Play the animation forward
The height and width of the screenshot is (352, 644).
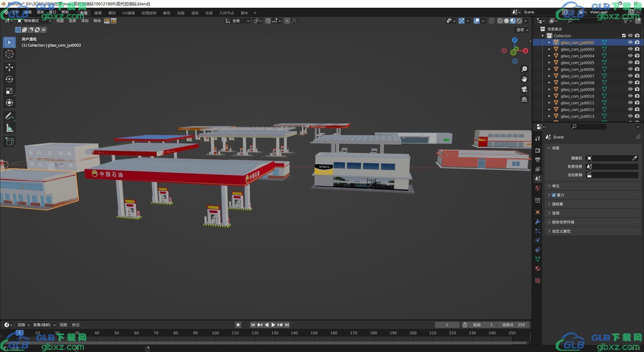[273, 325]
